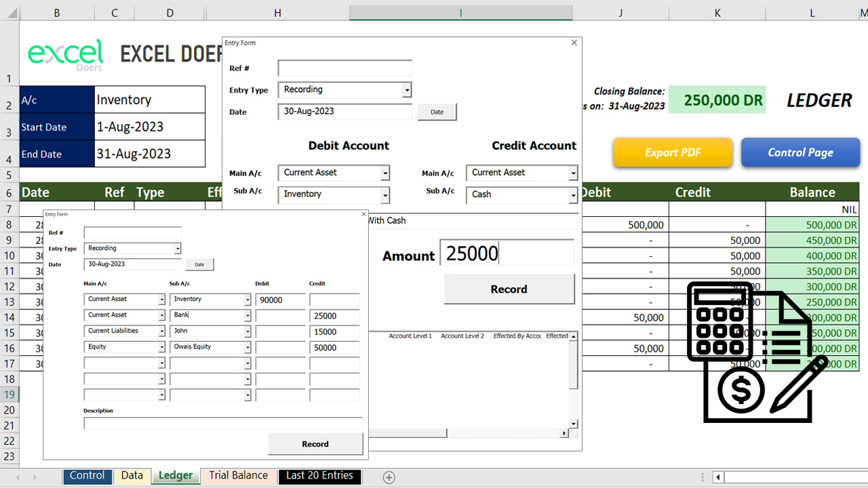Click Record on the multi-line entry form
This screenshot has height=488, width=868.
(315, 444)
